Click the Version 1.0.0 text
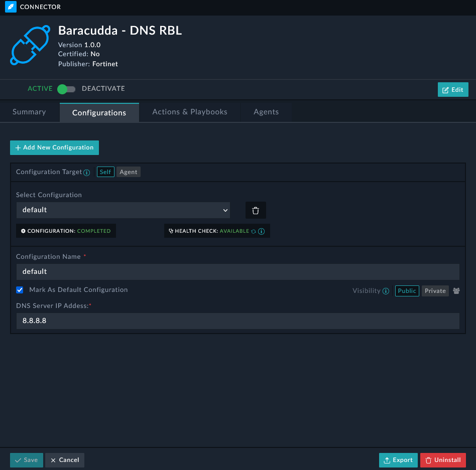476x470 pixels. [79, 45]
